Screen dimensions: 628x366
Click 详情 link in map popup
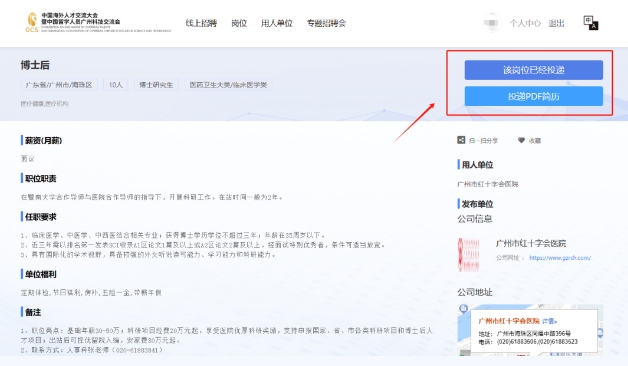(x=550, y=321)
